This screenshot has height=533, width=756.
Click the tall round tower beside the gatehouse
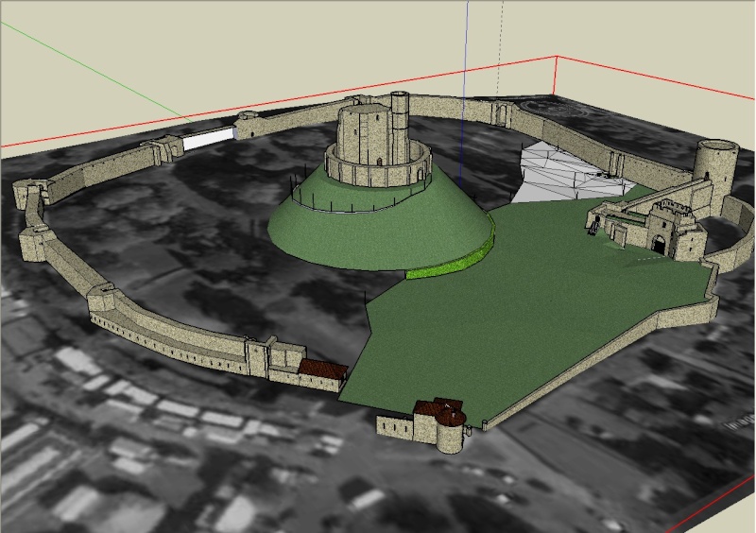715,176
